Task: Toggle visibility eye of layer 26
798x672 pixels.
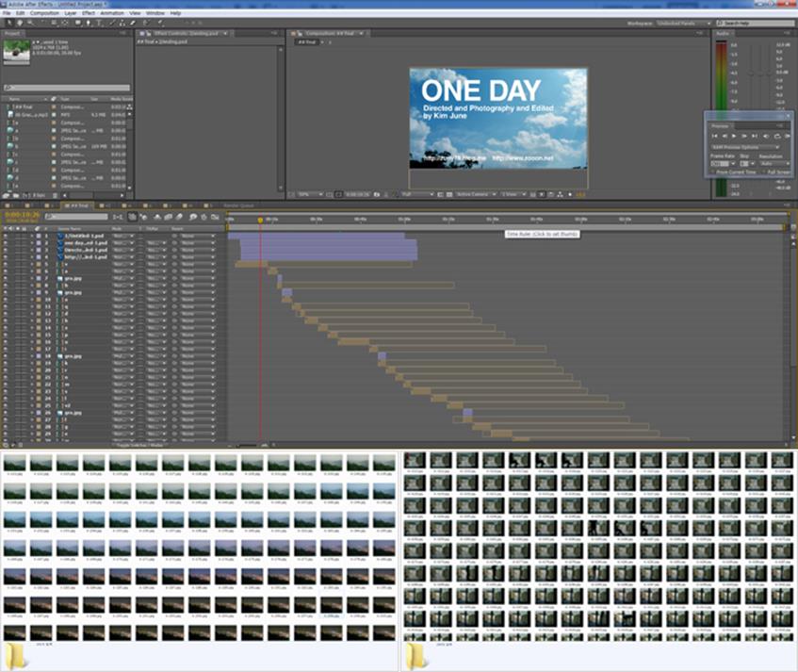Action: (x=6, y=413)
